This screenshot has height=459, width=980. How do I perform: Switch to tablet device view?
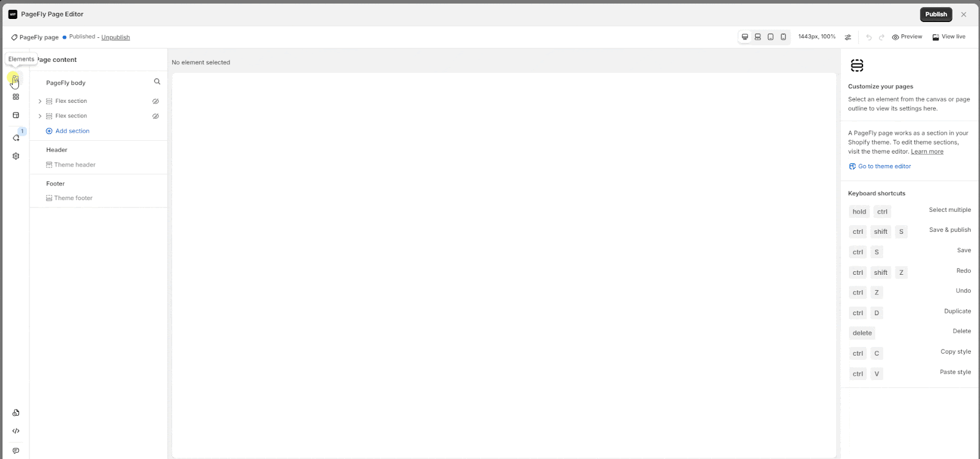coord(771,37)
